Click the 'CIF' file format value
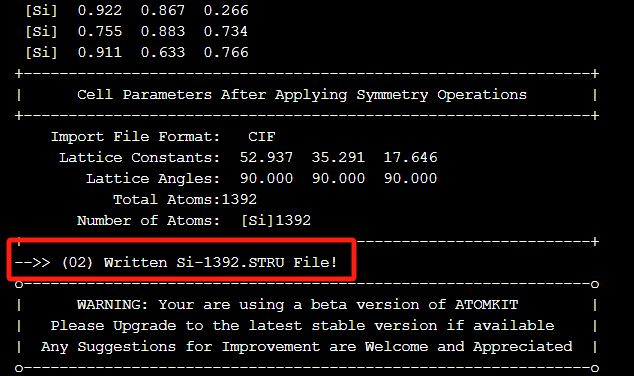The width and height of the screenshot is (634, 376). tap(262, 137)
